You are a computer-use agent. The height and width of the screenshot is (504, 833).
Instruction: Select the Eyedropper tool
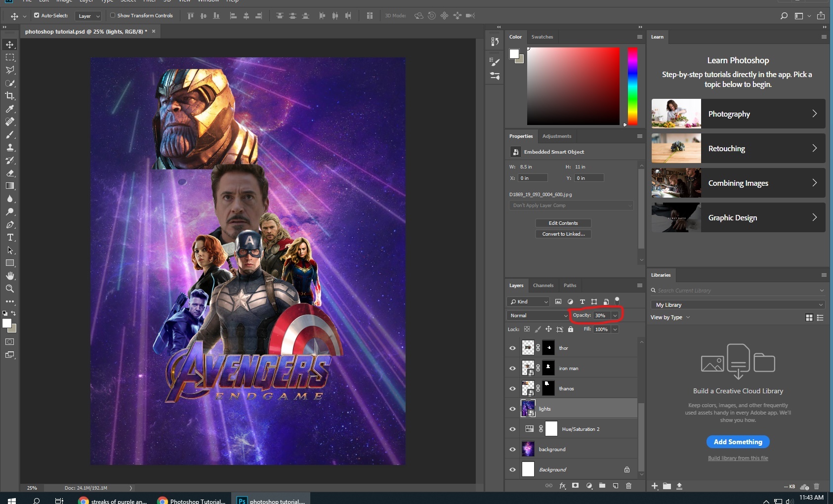(10, 109)
